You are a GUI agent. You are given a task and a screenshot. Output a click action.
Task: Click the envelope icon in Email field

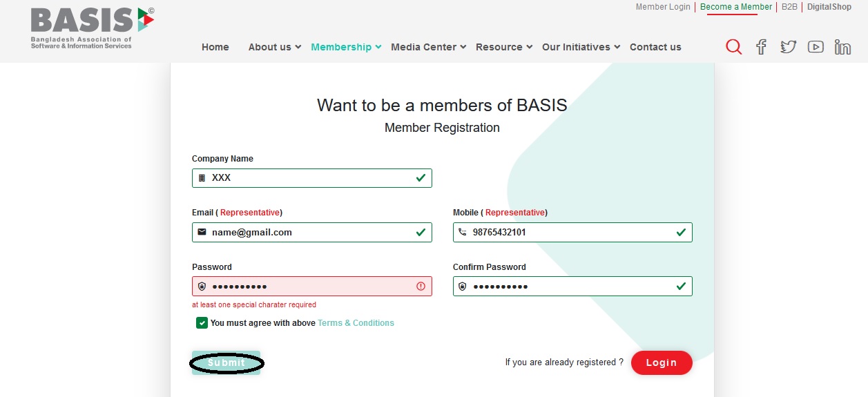202,232
